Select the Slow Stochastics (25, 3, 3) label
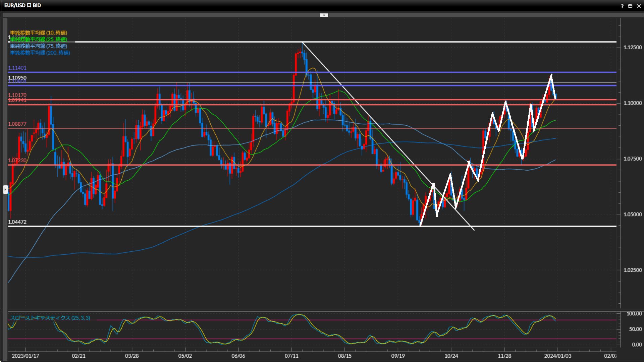The image size is (644, 362). (x=50, y=318)
